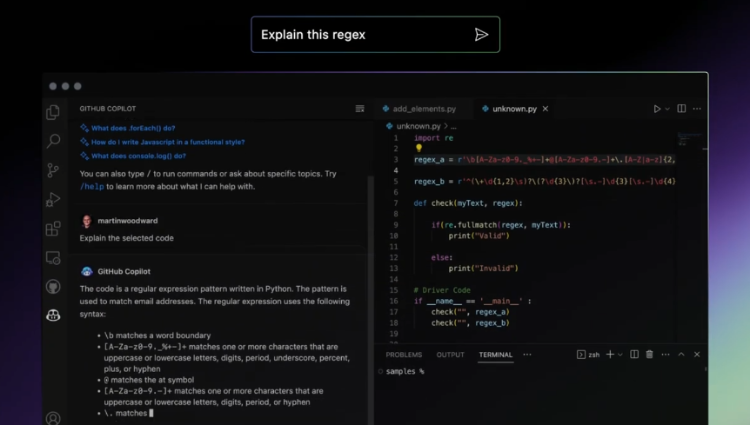Open the Search view in activity bar
The width and height of the screenshot is (750, 425).
point(53,141)
